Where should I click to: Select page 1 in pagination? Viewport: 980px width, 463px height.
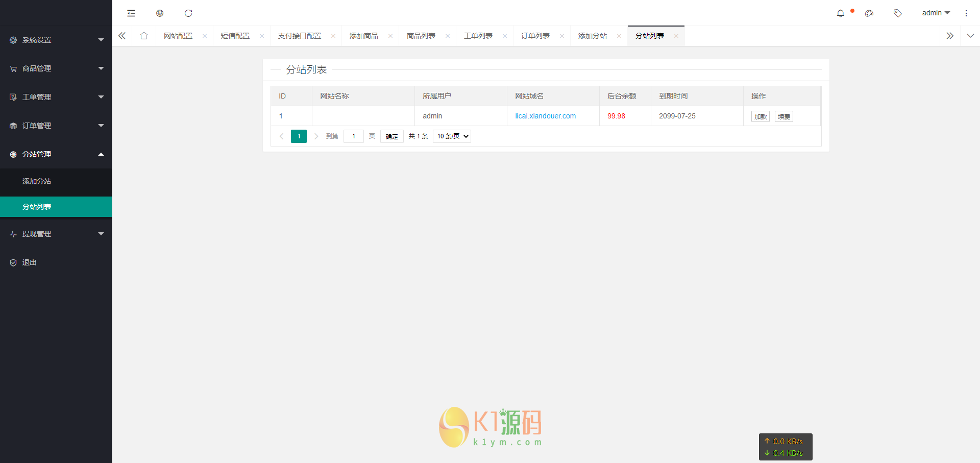pos(299,136)
